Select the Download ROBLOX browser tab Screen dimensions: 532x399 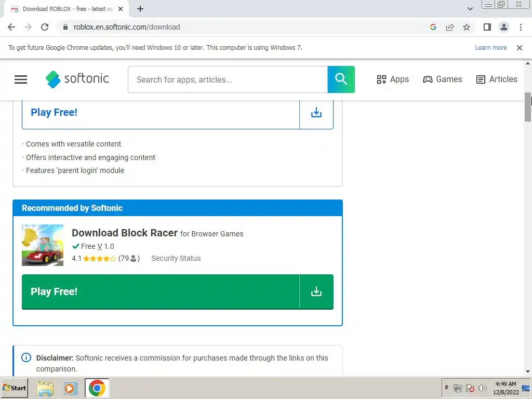click(x=66, y=9)
